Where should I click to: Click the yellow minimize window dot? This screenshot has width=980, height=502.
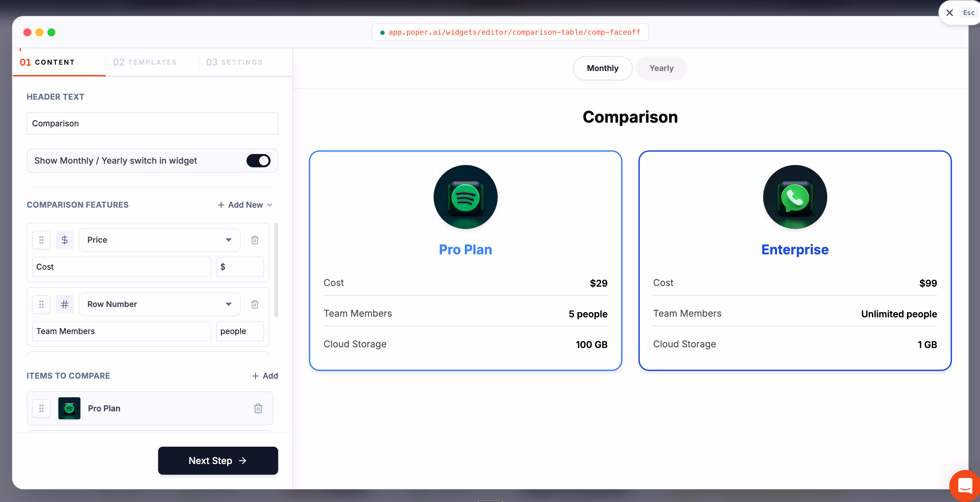click(x=39, y=32)
